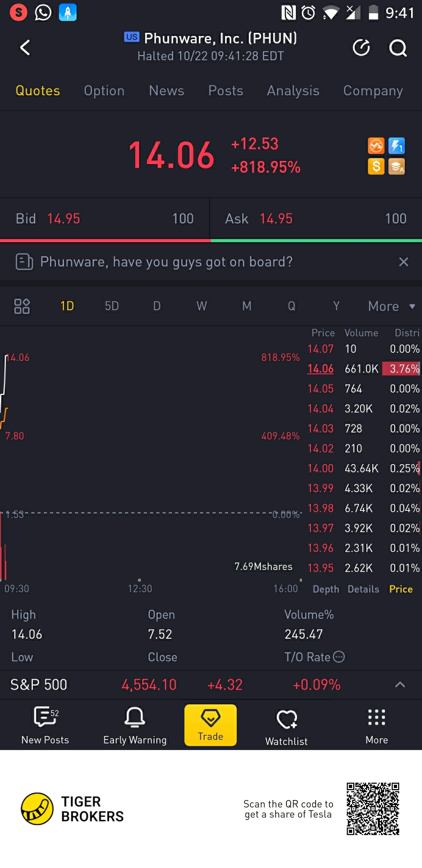Viewport: 422px width, 868px height.
Task: Tap the 13.95 price level row
Action: tap(363, 568)
